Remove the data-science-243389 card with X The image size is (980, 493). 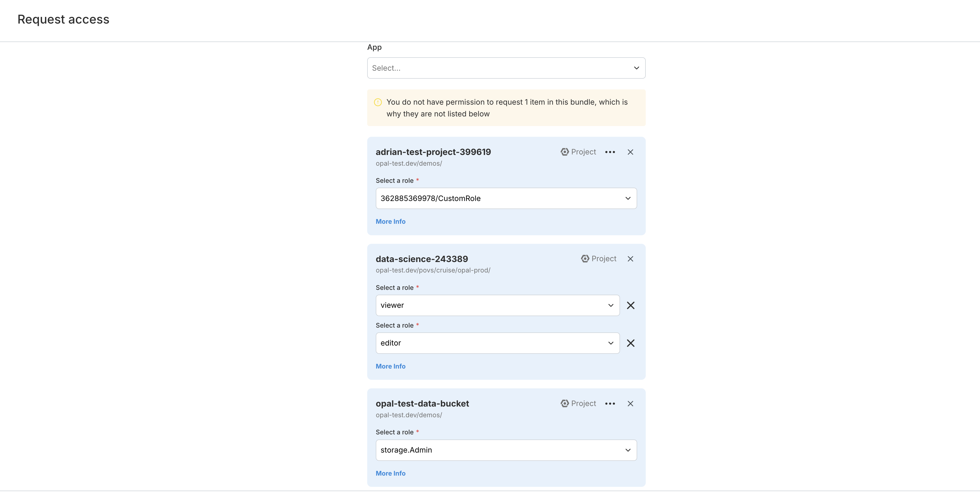pos(630,259)
